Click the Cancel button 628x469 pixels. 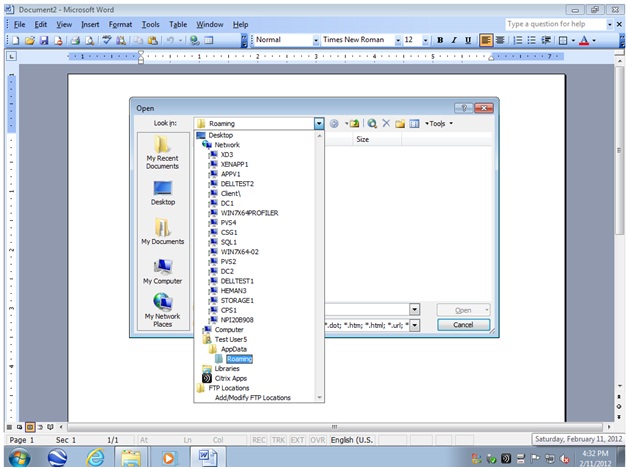click(x=463, y=325)
